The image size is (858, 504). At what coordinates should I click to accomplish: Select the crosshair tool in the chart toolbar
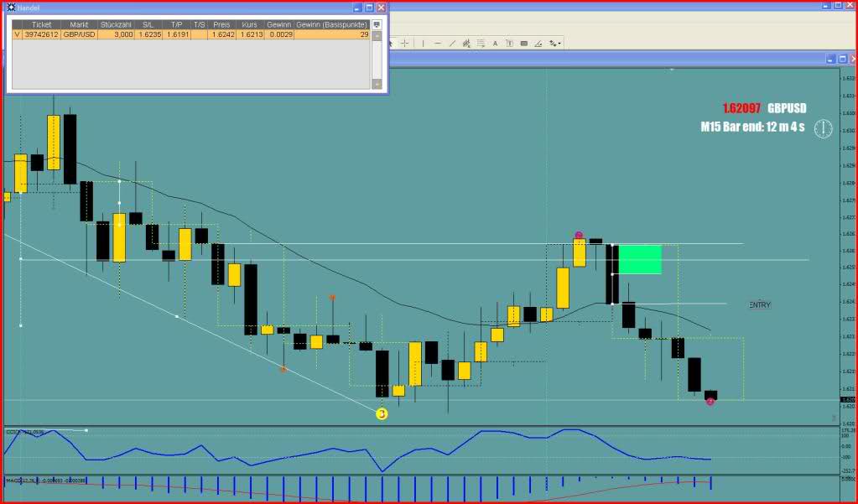pyautogui.click(x=404, y=44)
